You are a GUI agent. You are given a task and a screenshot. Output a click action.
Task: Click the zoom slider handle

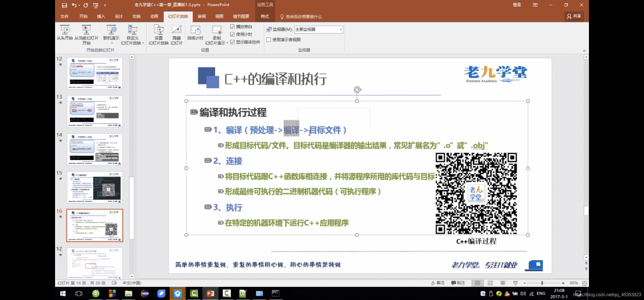click(542, 283)
